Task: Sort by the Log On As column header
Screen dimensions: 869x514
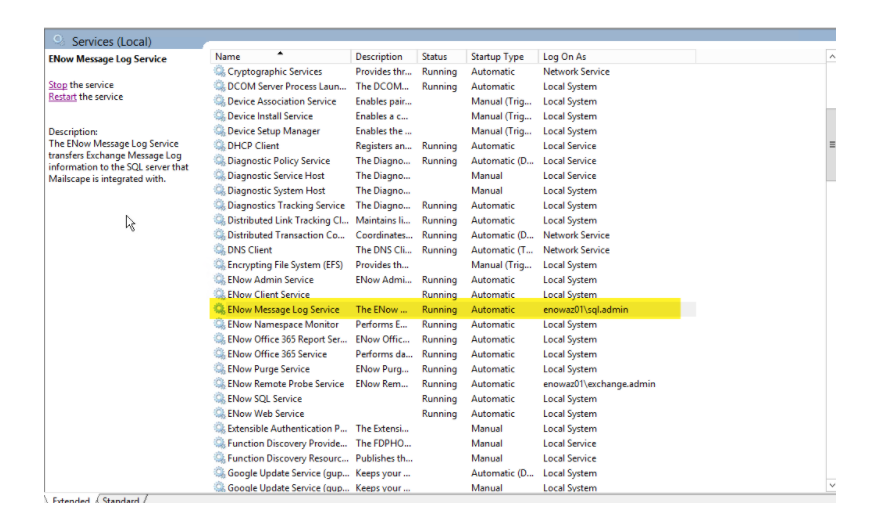Action: coord(617,57)
